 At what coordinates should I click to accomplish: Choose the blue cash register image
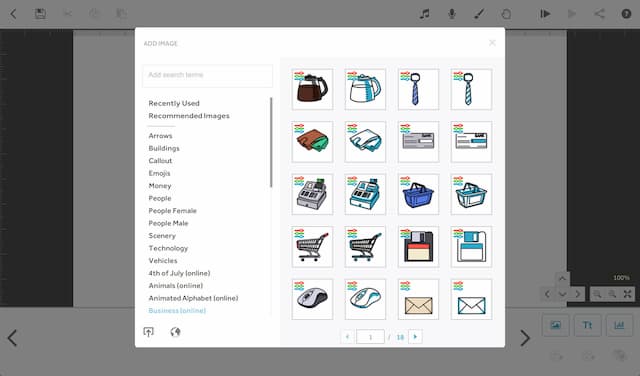365,194
